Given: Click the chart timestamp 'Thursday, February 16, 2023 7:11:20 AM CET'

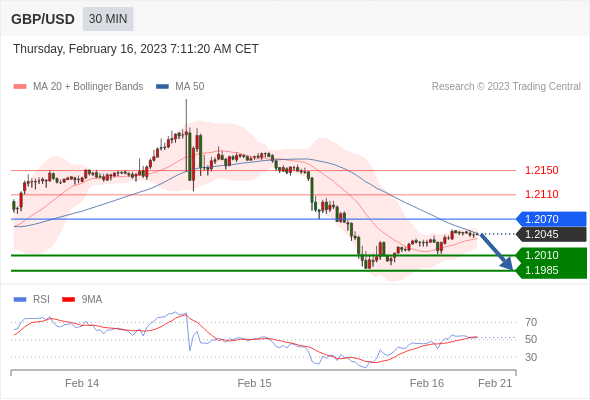Looking at the screenshot, I should (x=136, y=49).
